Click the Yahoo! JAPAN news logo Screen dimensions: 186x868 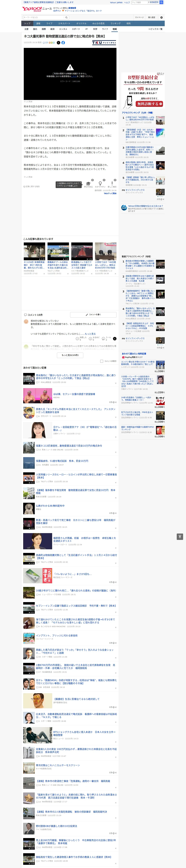pos(37,9)
